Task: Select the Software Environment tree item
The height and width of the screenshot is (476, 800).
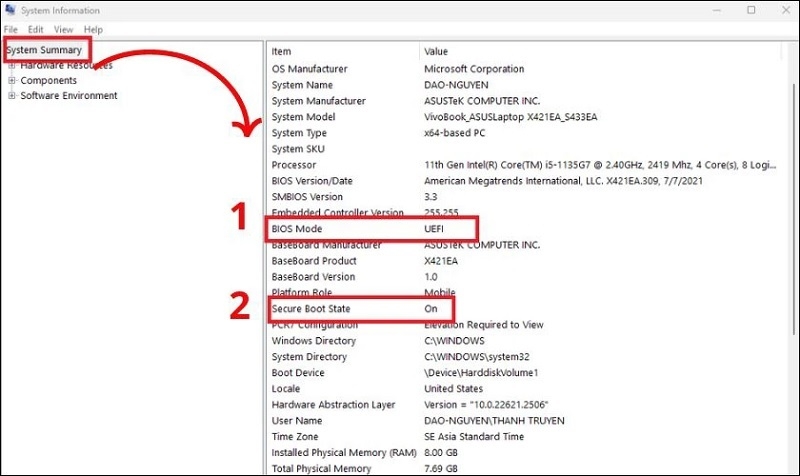Action: coord(69,96)
